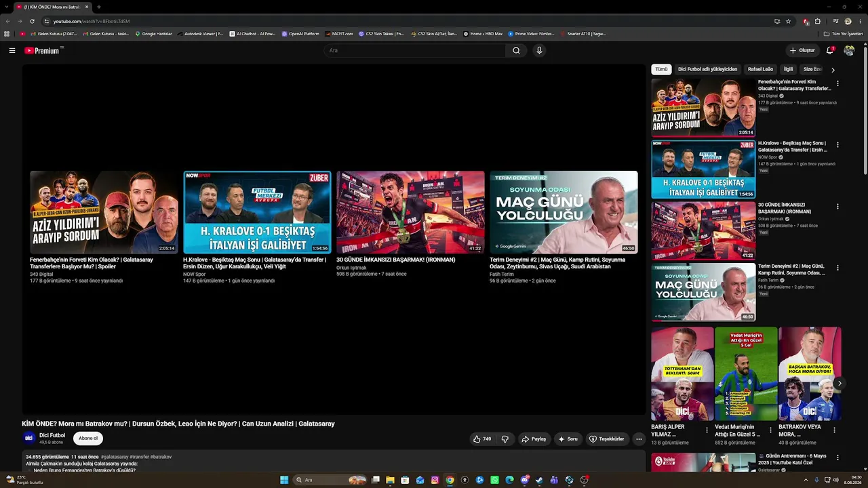Switch to the KİM ÖNDE browser tab
The image size is (868, 488).
[52, 7]
